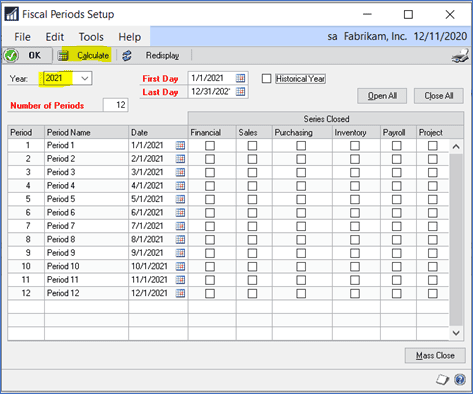Click the Close All button

[x=439, y=96]
